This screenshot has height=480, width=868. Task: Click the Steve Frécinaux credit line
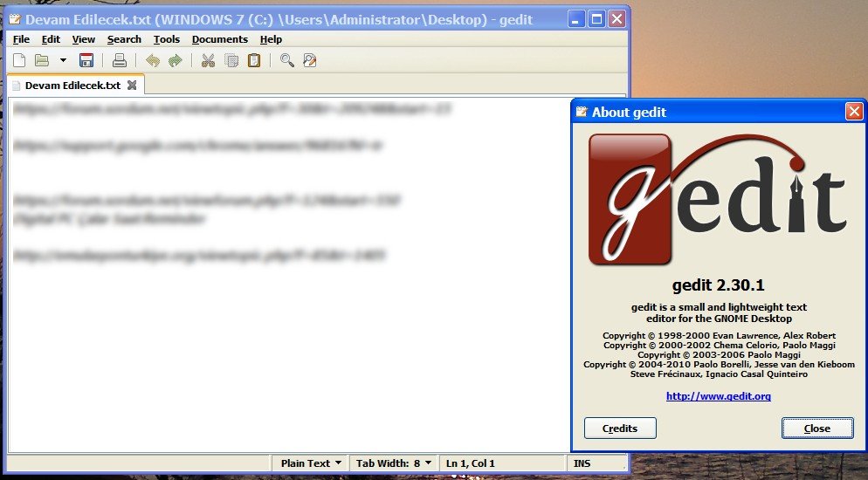click(x=719, y=374)
